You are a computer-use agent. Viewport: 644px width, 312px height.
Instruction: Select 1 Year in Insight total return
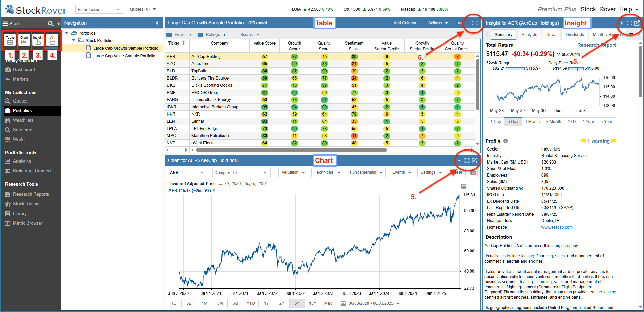(588, 122)
